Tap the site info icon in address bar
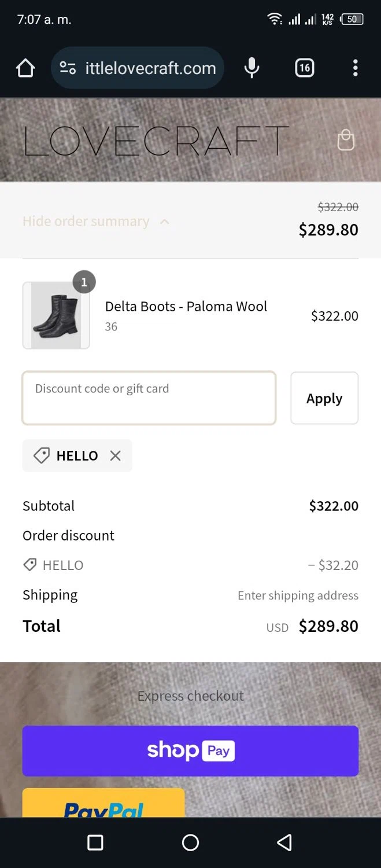The image size is (381, 868). click(x=68, y=68)
